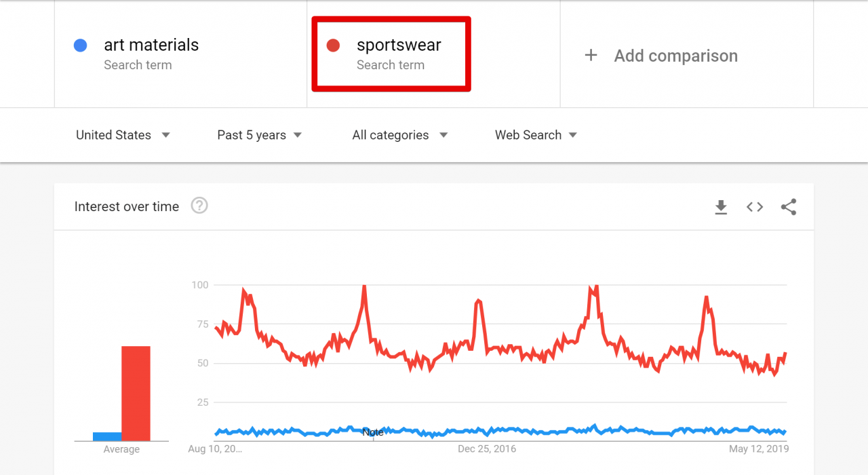Expand the All categories dropdown
Image resolution: width=868 pixels, height=475 pixels.
tap(400, 135)
